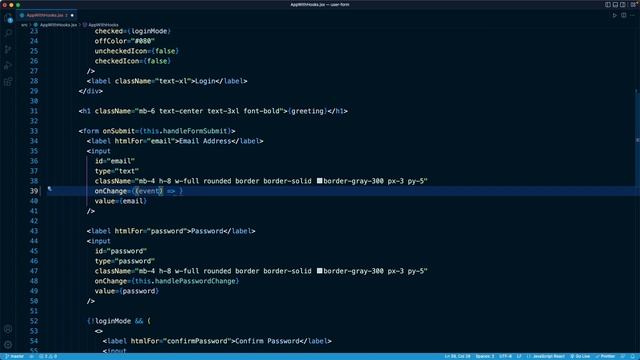
Task: Click value={password} on line 49
Action: [x=127, y=291]
